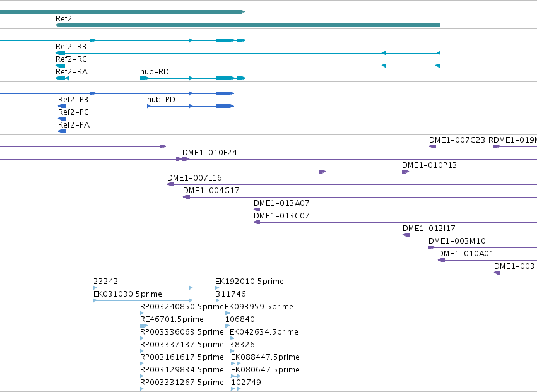
Task: Click the Ref2-PB protein label
Action: [x=73, y=100]
